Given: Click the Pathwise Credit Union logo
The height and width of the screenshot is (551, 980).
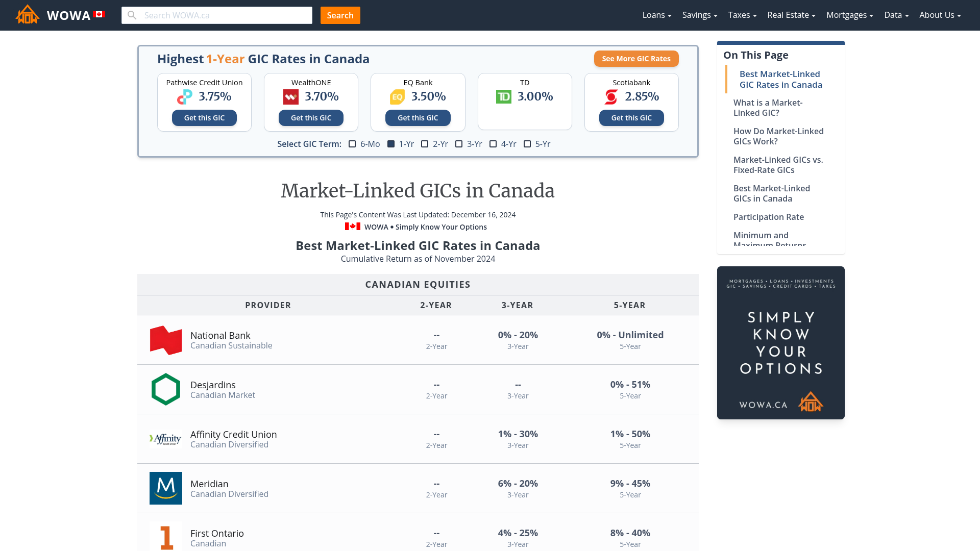Looking at the screenshot, I should coord(185,96).
